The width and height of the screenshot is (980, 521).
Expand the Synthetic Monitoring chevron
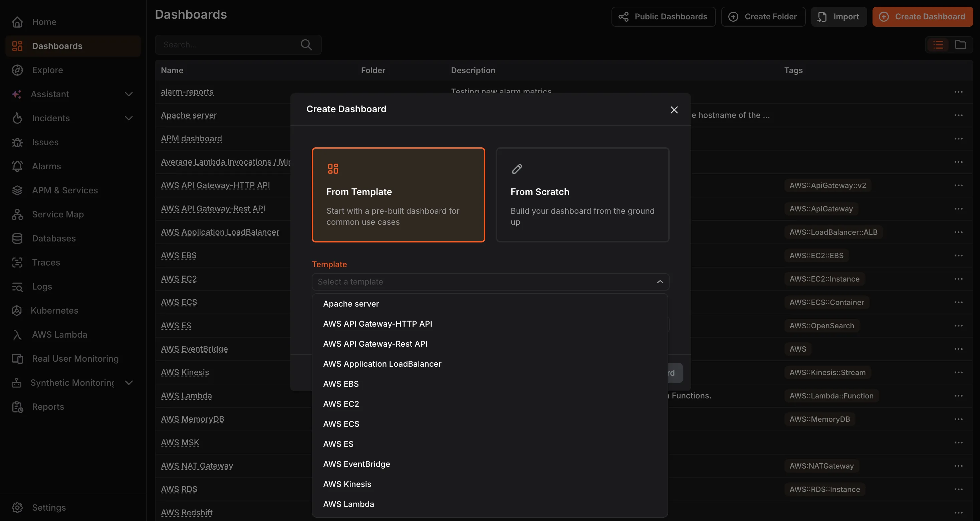(129, 382)
